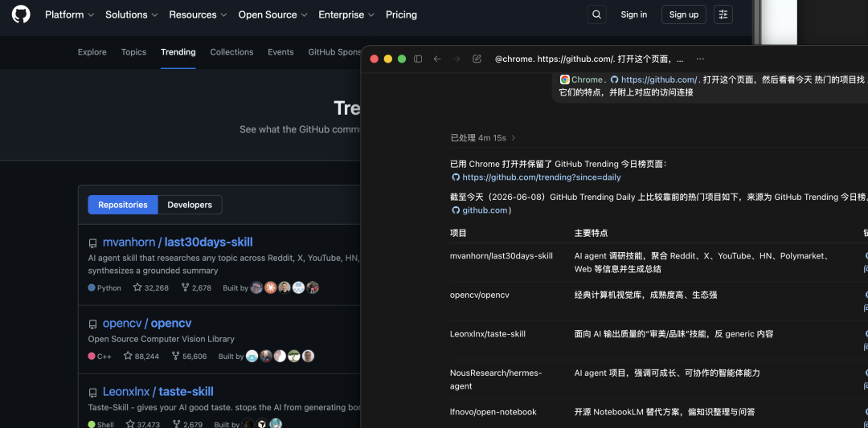Open GitHub search magnifier button
868x428 pixels.
click(596, 14)
